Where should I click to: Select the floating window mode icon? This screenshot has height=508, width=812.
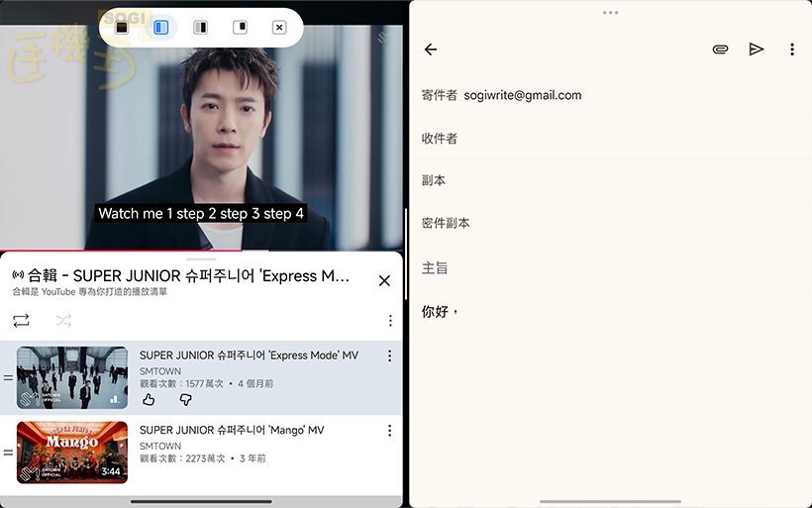(240, 28)
